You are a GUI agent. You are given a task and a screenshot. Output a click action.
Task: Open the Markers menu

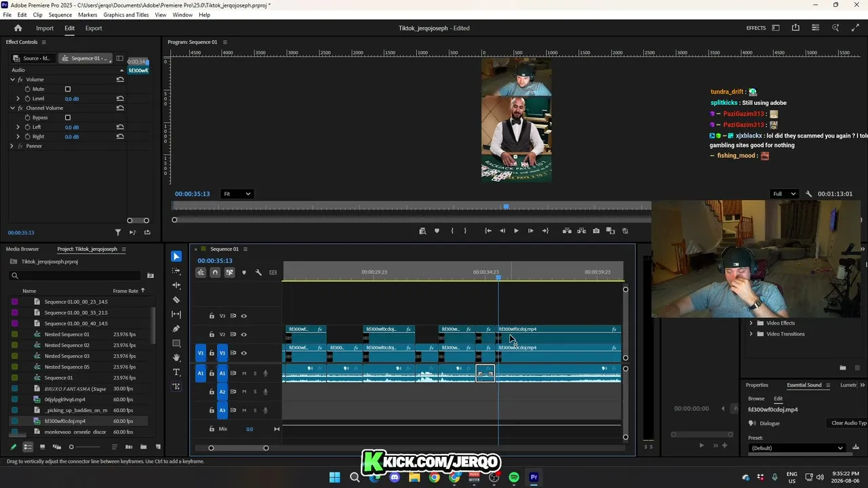pyautogui.click(x=87, y=15)
